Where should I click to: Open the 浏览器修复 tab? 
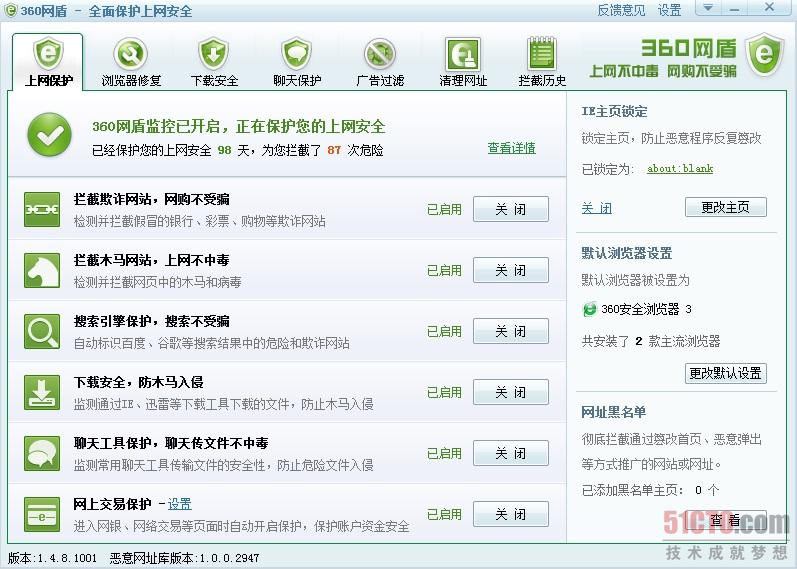[x=131, y=62]
